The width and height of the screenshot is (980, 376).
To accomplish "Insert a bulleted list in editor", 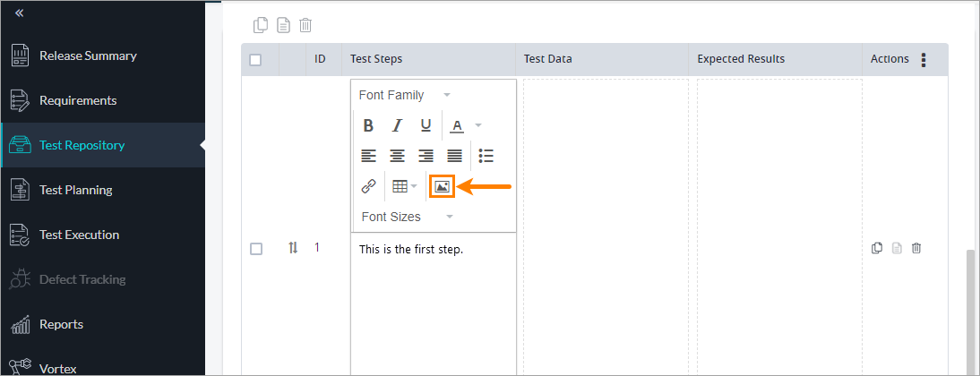I will (486, 156).
